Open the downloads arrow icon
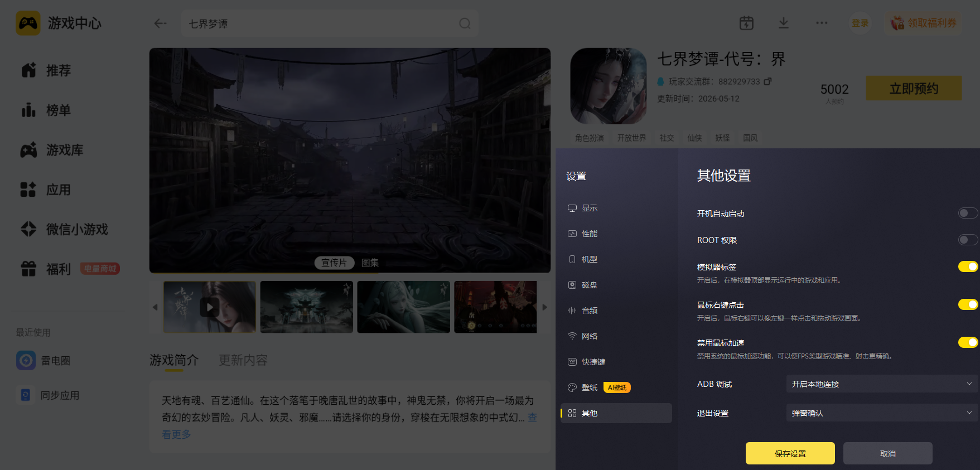980x470 pixels. [x=784, y=23]
